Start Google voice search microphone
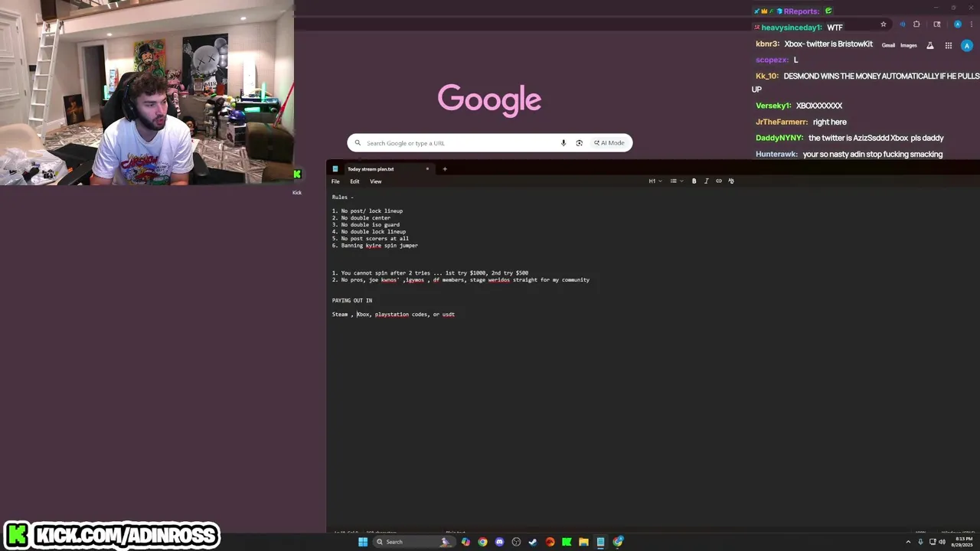 click(x=563, y=143)
